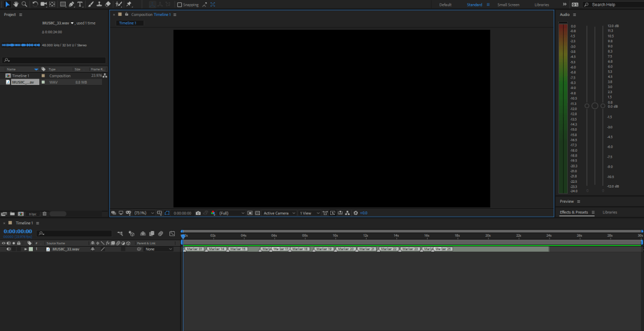Select the Pen tool
644x331 pixels.
pos(72,4)
